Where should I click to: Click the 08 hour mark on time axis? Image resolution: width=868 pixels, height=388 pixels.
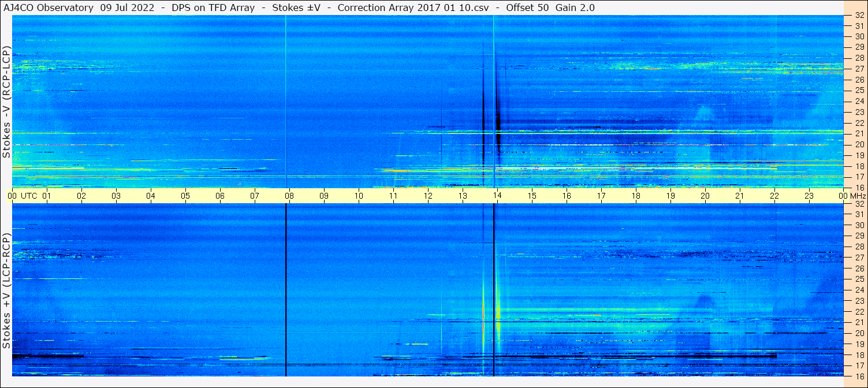coord(289,196)
